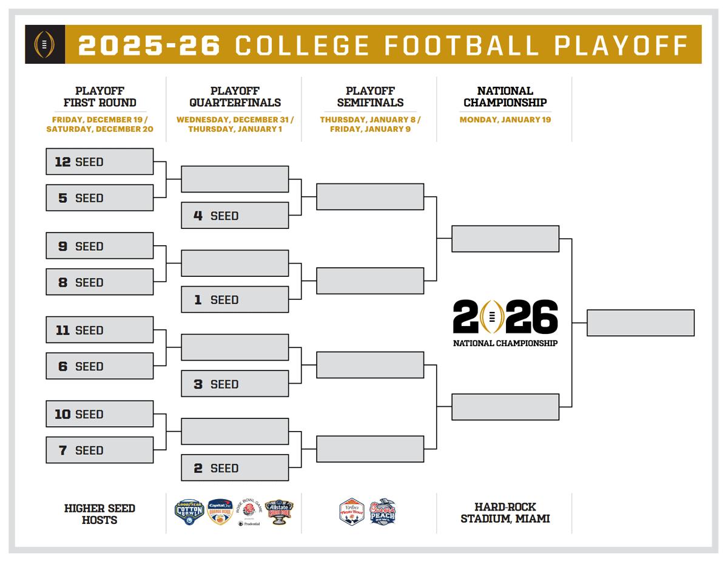The height and width of the screenshot is (561, 728).
Task: Click the 2026 National Championship logo
Action: pyautogui.click(x=505, y=322)
